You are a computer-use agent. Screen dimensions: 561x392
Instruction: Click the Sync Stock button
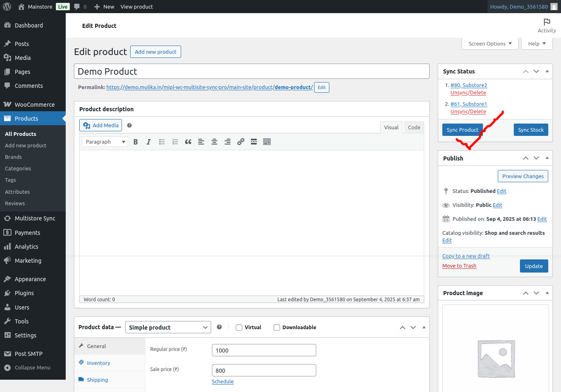531,130
